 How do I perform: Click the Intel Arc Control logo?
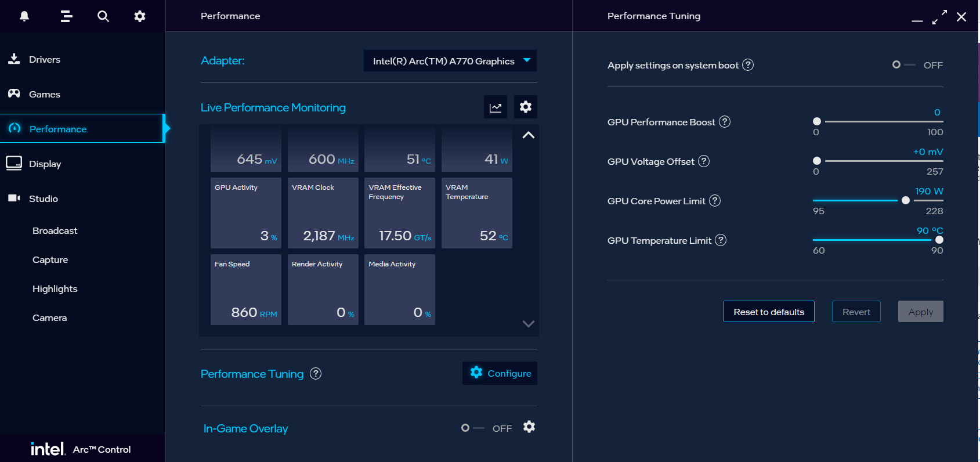[x=81, y=449]
